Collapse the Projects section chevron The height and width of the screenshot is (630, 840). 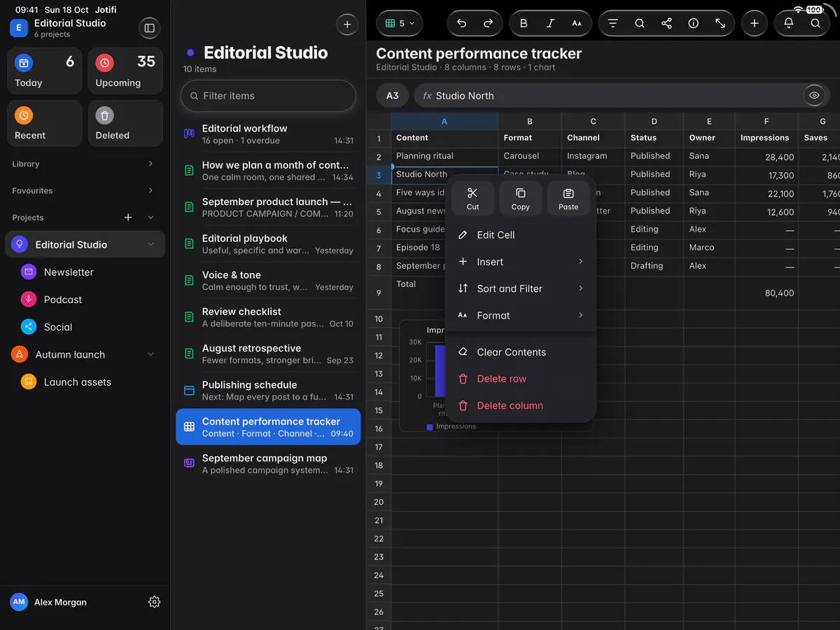[150, 218]
